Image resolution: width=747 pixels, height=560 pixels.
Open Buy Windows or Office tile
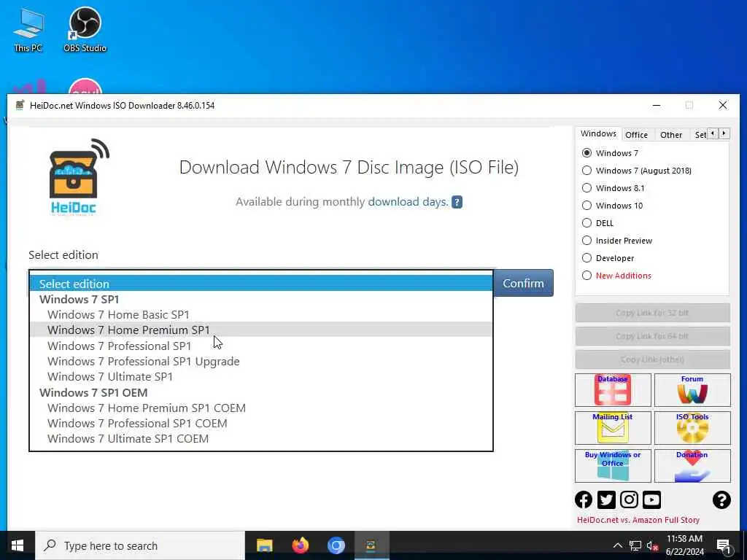pos(613,466)
